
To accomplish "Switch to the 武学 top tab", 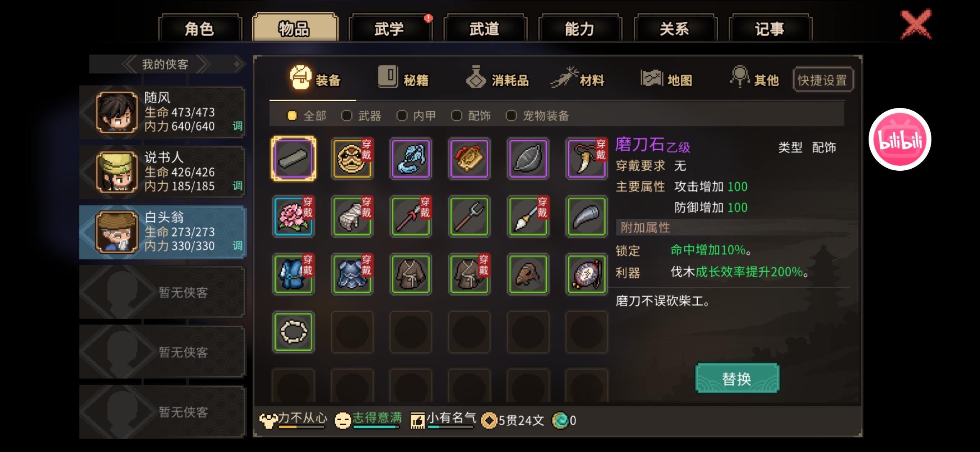I will (x=389, y=28).
